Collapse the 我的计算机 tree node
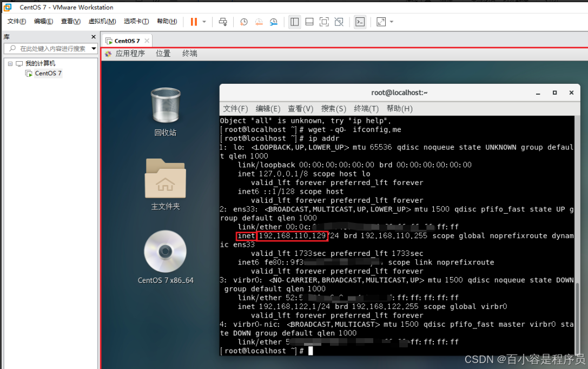This screenshot has height=369, width=588. (10, 64)
